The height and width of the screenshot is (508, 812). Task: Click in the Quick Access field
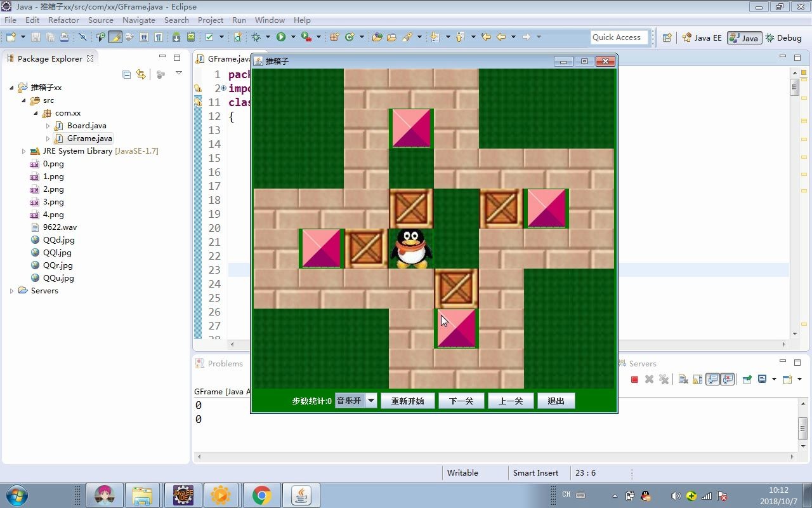pos(619,37)
